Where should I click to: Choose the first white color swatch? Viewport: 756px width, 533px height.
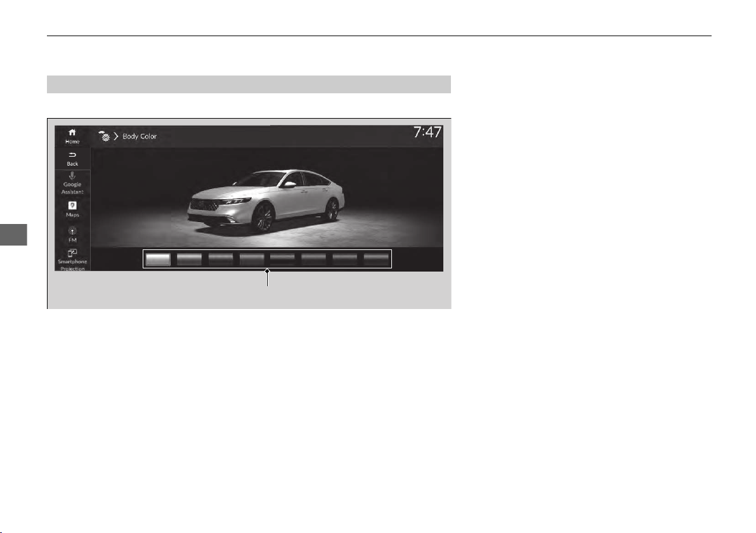(x=158, y=259)
